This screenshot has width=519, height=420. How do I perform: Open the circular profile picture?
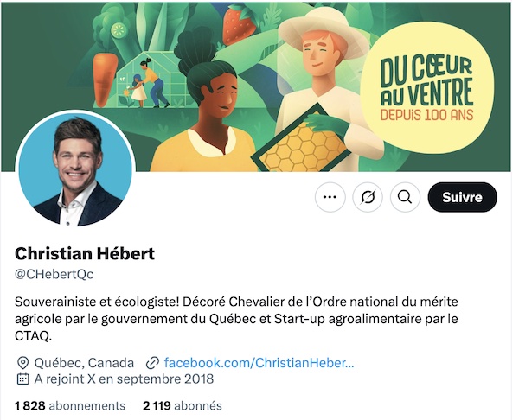tap(75, 169)
